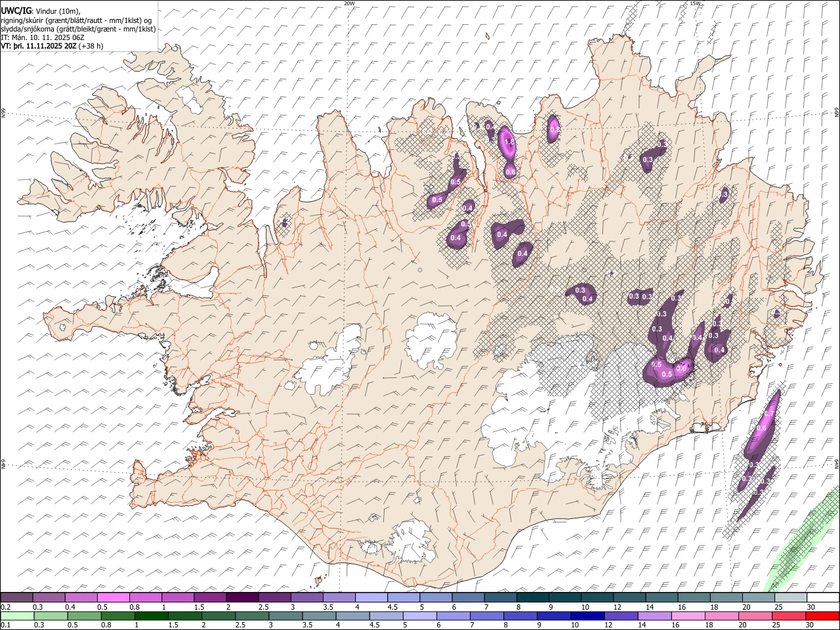Click the bright pink 0.5 swatch in upper legend row
The width and height of the screenshot is (840, 630).
click(114, 598)
